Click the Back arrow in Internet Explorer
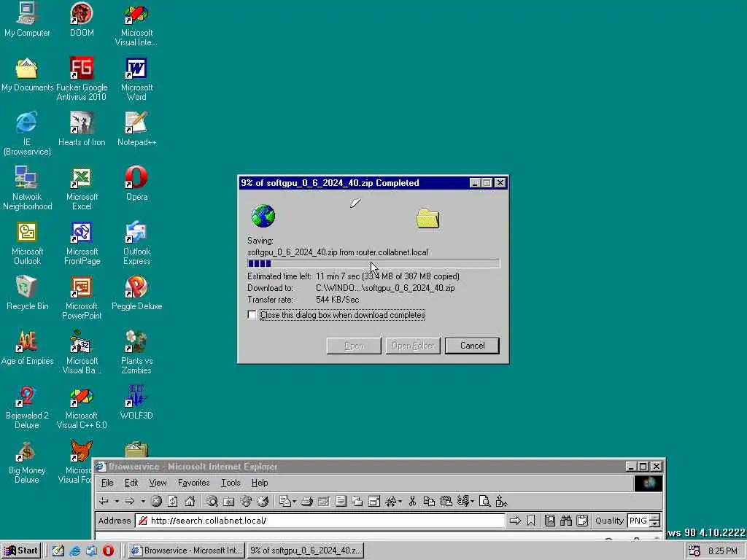This screenshot has height=560, width=747. [x=104, y=501]
